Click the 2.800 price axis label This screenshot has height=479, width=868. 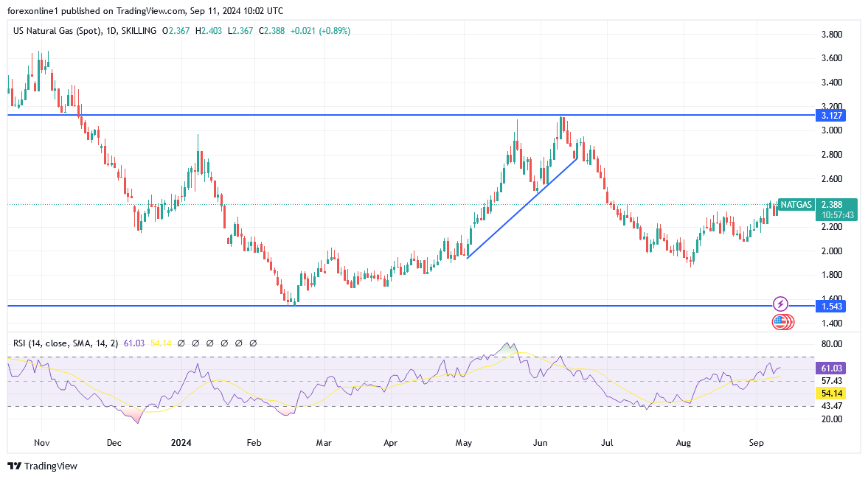click(831, 154)
